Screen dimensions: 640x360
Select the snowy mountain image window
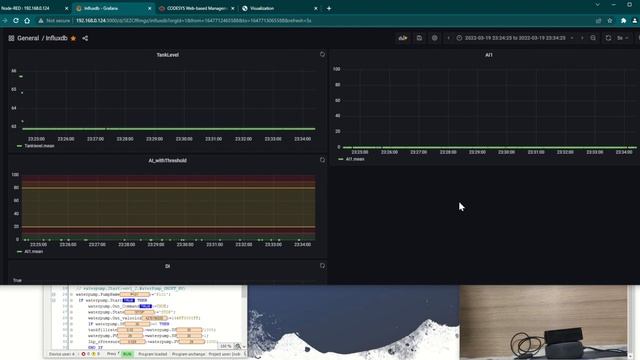(x=353, y=322)
